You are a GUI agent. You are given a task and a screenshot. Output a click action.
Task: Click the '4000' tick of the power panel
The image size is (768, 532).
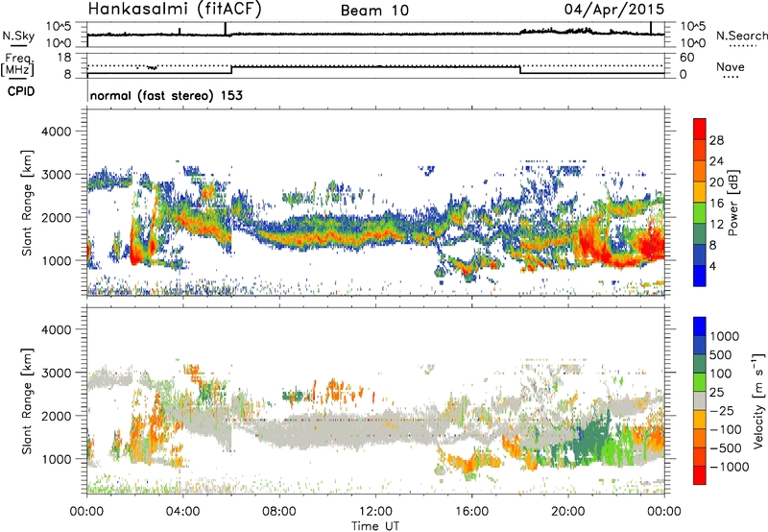pos(56,132)
